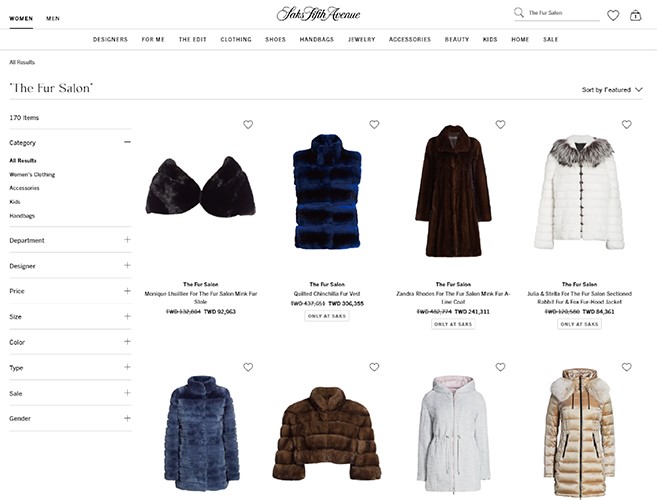The height and width of the screenshot is (500, 657).
Task: Heart the blue fur coat in second row
Action: pyautogui.click(x=248, y=367)
